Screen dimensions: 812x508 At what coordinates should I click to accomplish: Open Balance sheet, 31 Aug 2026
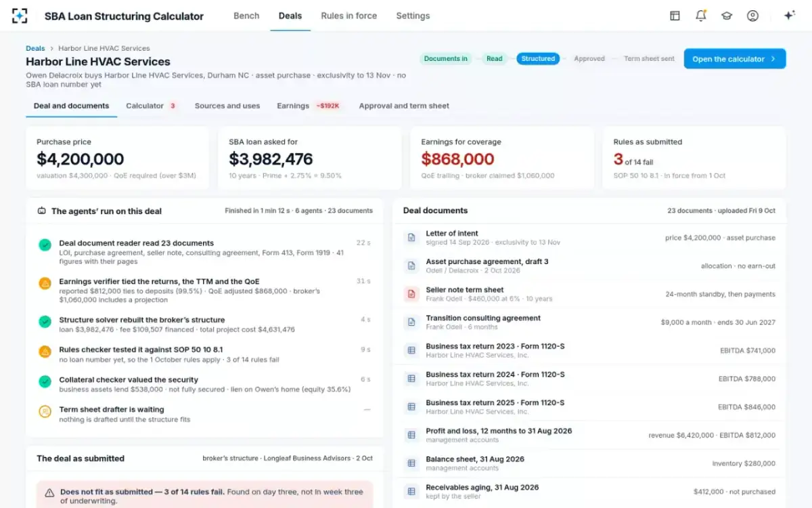pyautogui.click(x=589, y=463)
